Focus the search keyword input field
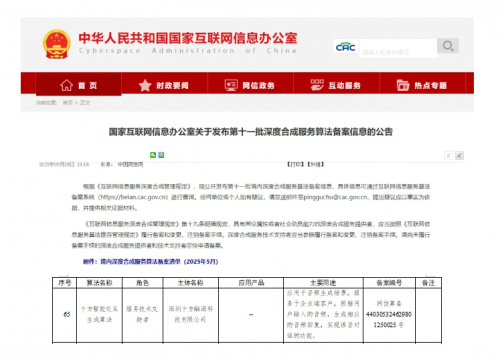Image resolution: width=500 pixels, height=360 pixels. pyautogui.click(x=398, y=48)
